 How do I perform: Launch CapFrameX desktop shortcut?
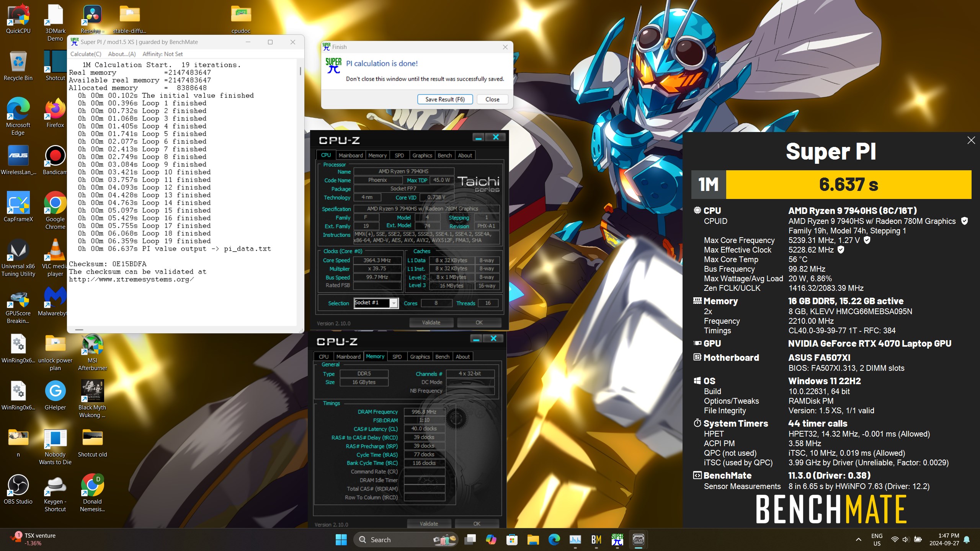point(18,207)
